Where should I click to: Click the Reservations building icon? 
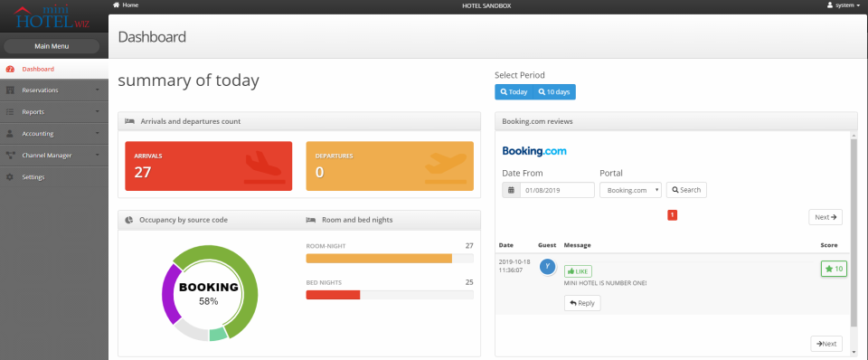[x=9, y=90]
